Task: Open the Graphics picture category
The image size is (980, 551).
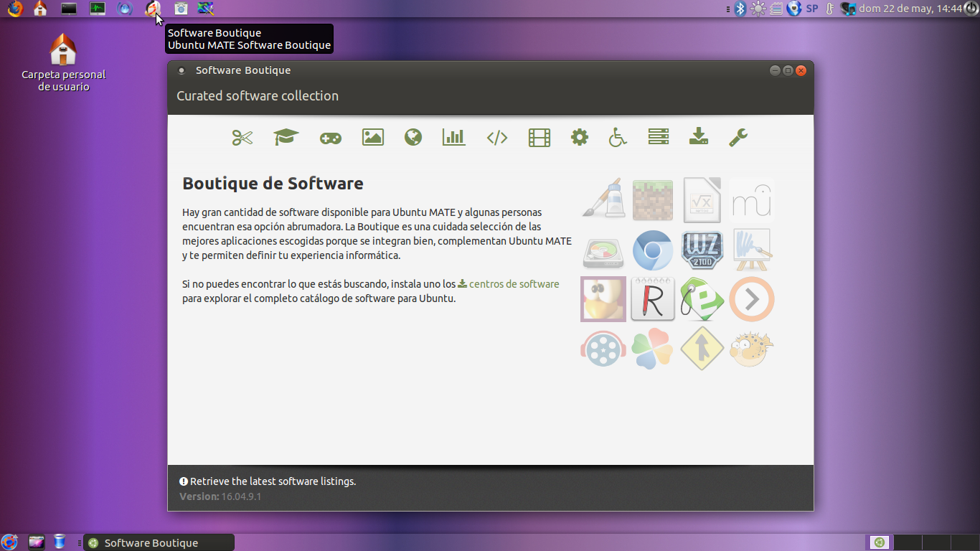Action: pos(373,137)
